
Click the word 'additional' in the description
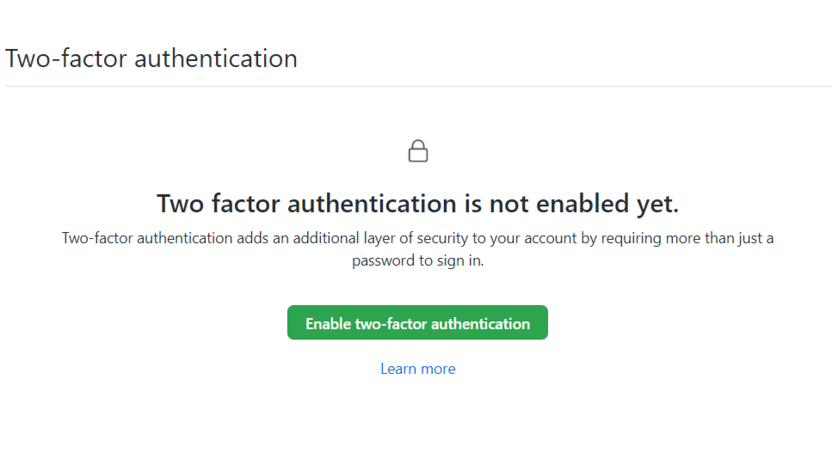319,238
